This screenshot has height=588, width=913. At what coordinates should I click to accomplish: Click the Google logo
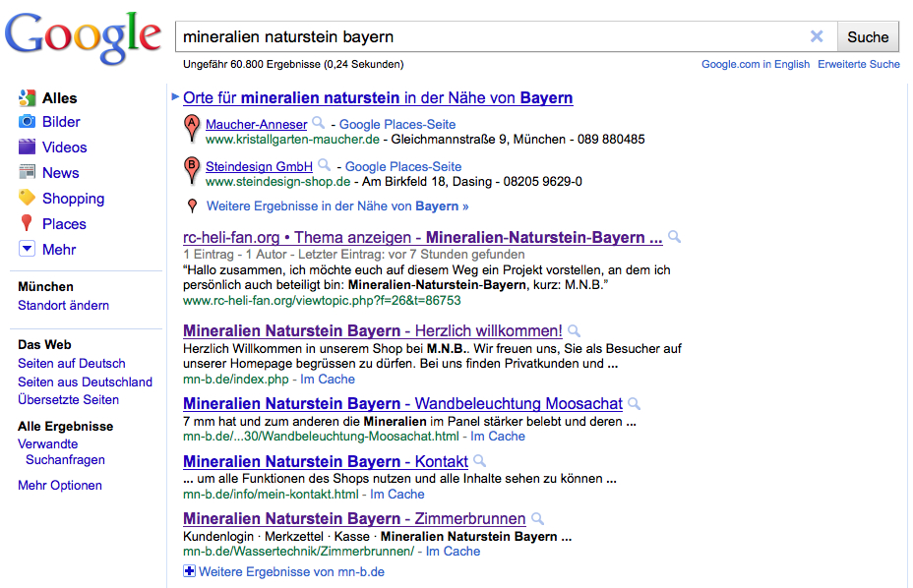click(x=83, y=36)
